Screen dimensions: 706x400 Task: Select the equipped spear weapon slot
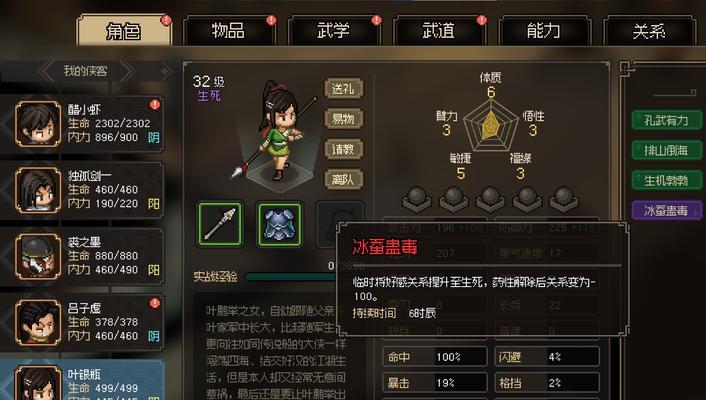[x=220, y=224]
